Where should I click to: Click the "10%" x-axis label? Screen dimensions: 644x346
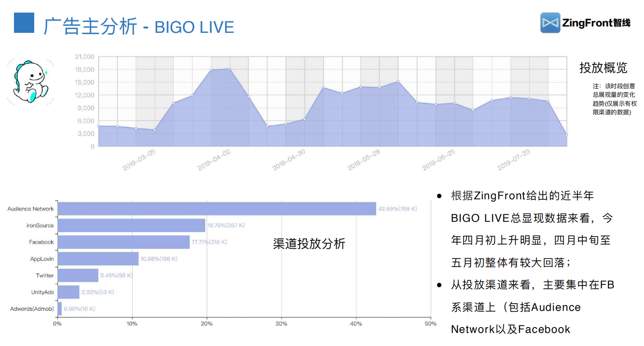pyautogui.click(x=132, y=324)
